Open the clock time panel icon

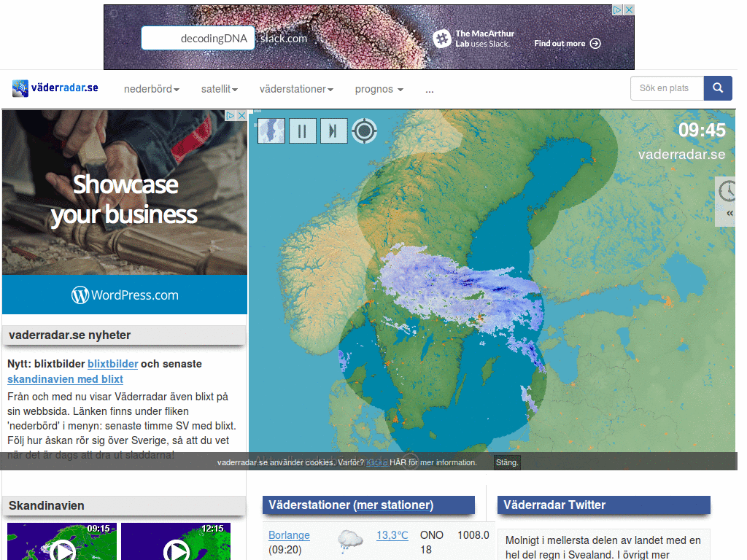727,191
